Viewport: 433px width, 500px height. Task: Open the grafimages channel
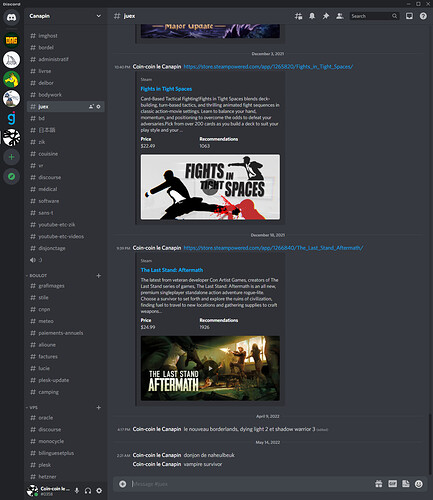65,286
